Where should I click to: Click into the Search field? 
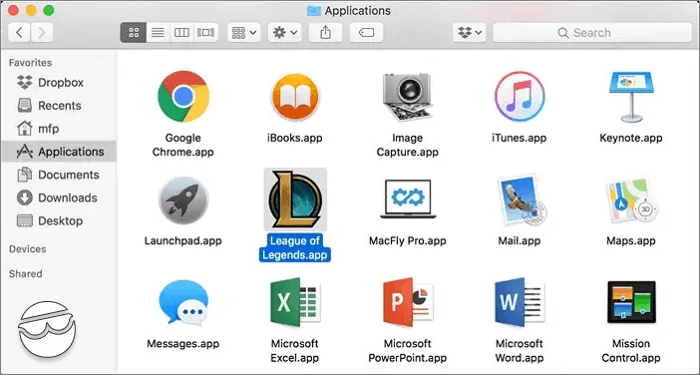[x=592, y=33]
